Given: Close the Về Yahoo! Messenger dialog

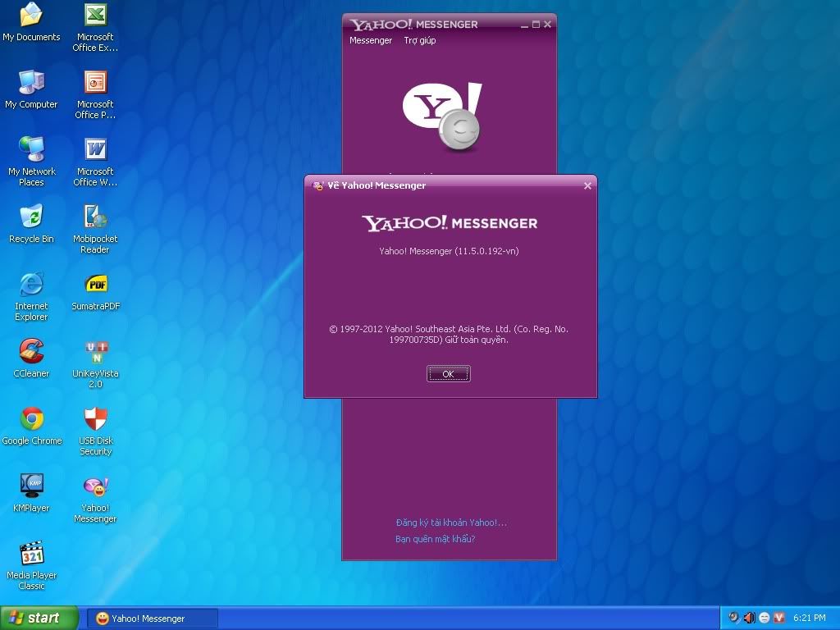Looking at the screenshot, I should coord(587,186).
